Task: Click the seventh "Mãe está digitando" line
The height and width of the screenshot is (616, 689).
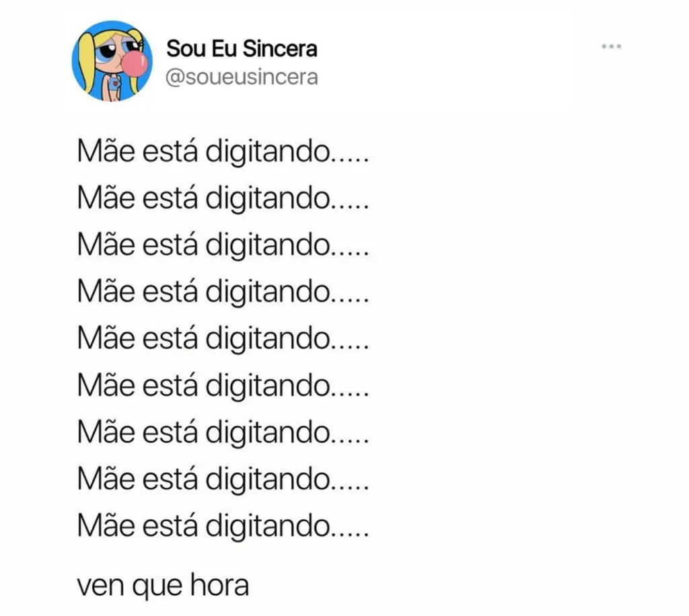Action: click(223, 433)
